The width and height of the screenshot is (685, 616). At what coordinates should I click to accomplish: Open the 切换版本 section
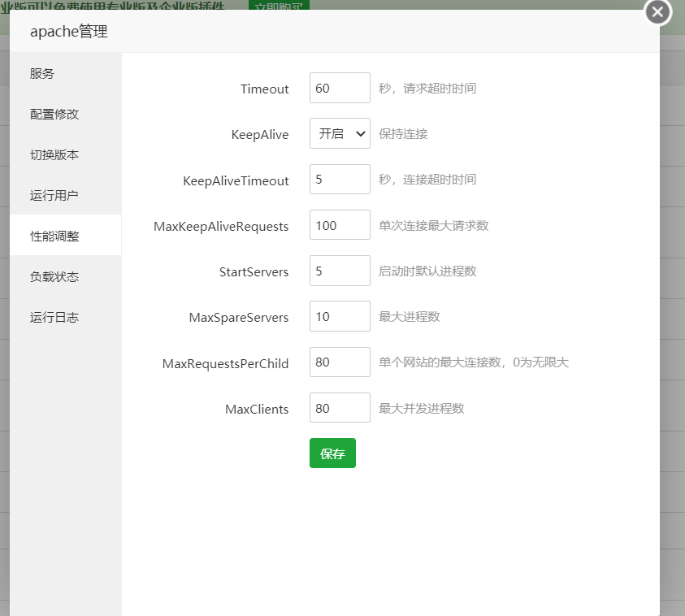(x=66, y=154)
